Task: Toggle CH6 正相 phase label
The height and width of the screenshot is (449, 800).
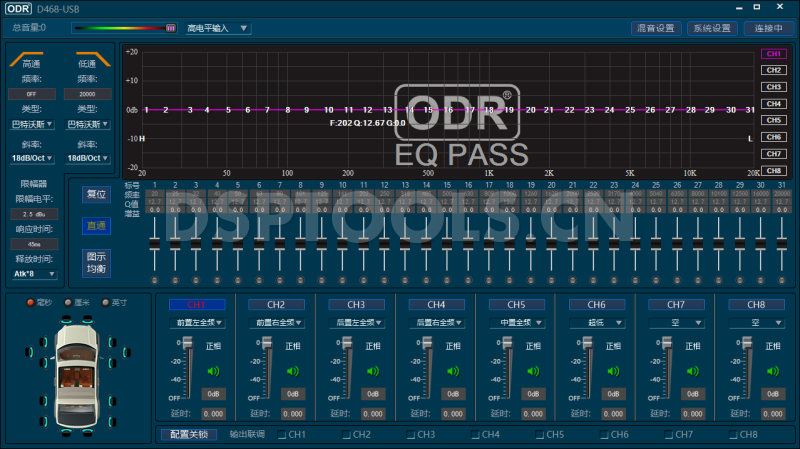Action: (x=613, y=346)
